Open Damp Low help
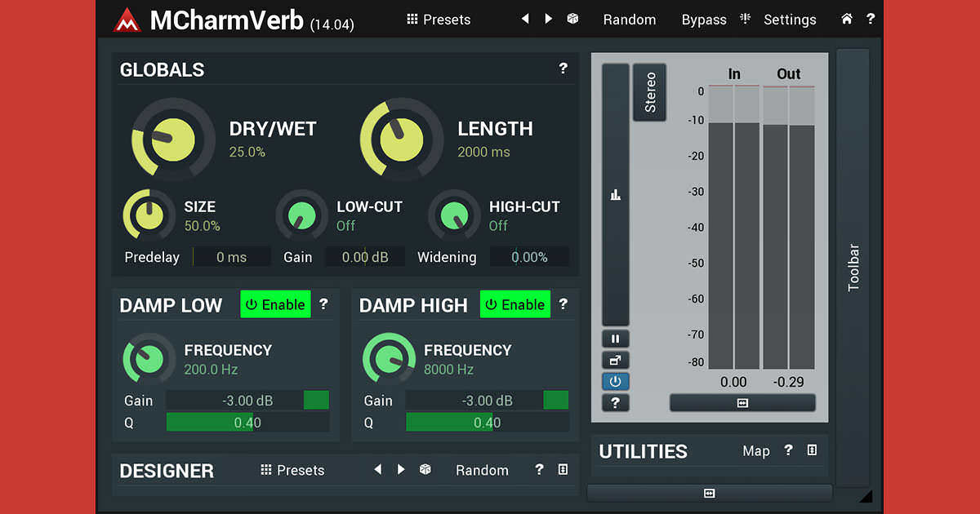This screenshot has height=514, width=980. click(323, 304)
